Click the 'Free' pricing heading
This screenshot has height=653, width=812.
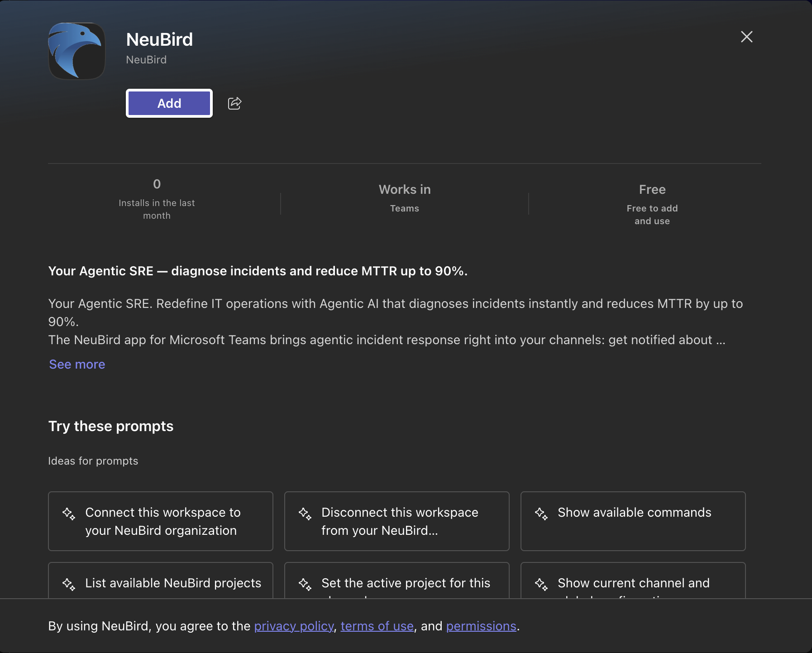pos(652,189)
